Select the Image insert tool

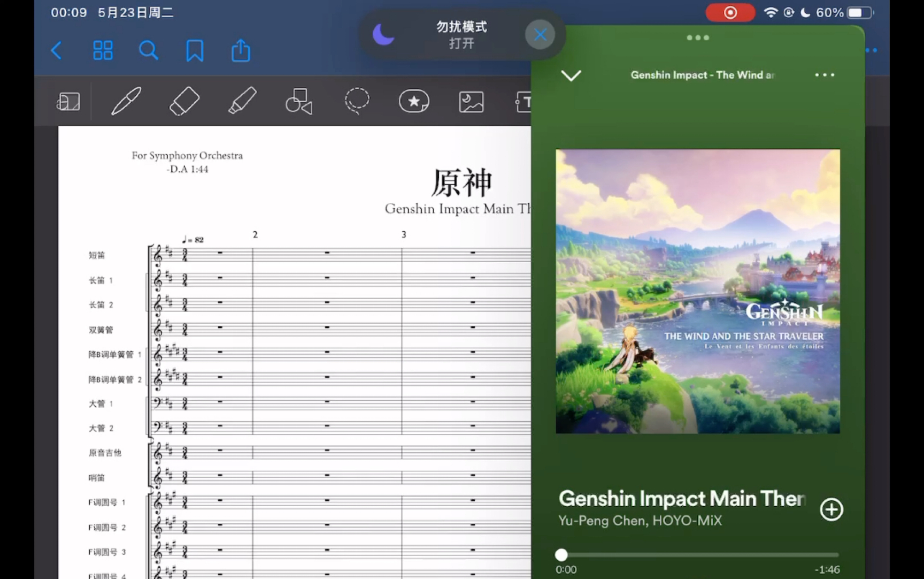(471, 102)
